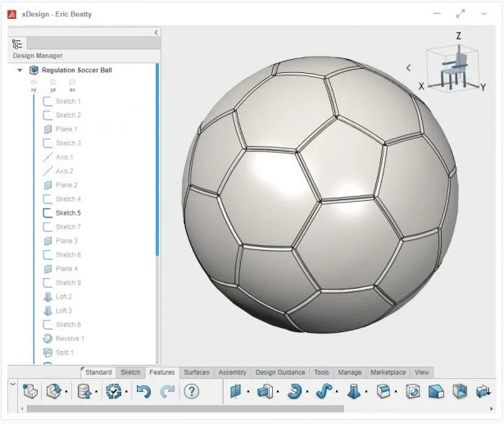504x424 pixels.
Task: Toggle the yz plane visibility
Action: click(53, 84)
